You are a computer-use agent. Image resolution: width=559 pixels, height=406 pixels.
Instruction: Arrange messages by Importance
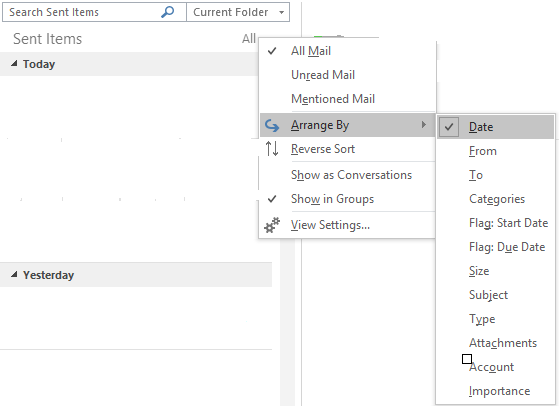point(496,391)
